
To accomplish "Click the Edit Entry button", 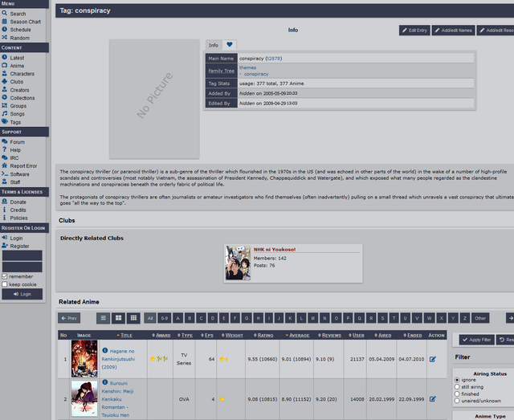I will click(414, 31).
